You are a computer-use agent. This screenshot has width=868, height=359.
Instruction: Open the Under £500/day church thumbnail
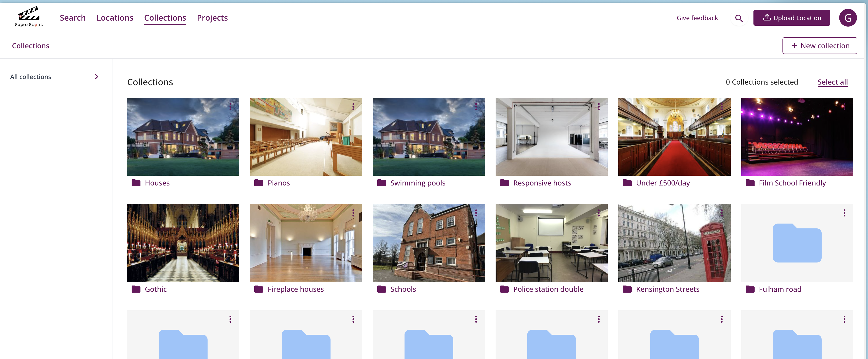pyautogui.click(x=674, y=137)
